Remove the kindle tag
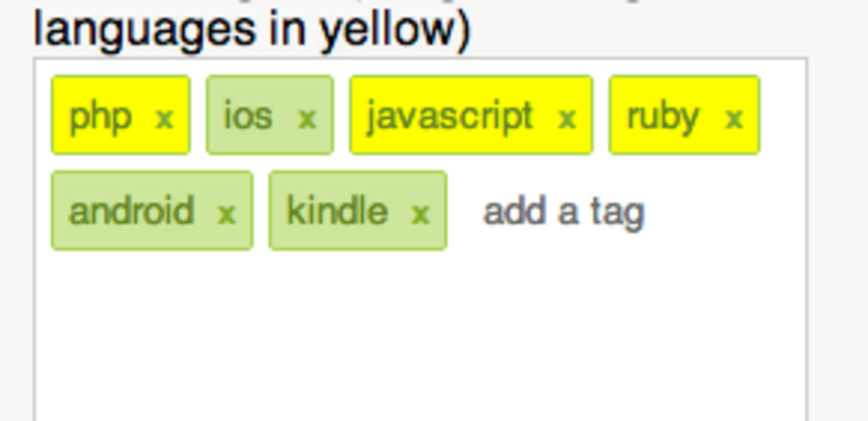Screen dimensions: 868x421 click(x=420, y=213)
